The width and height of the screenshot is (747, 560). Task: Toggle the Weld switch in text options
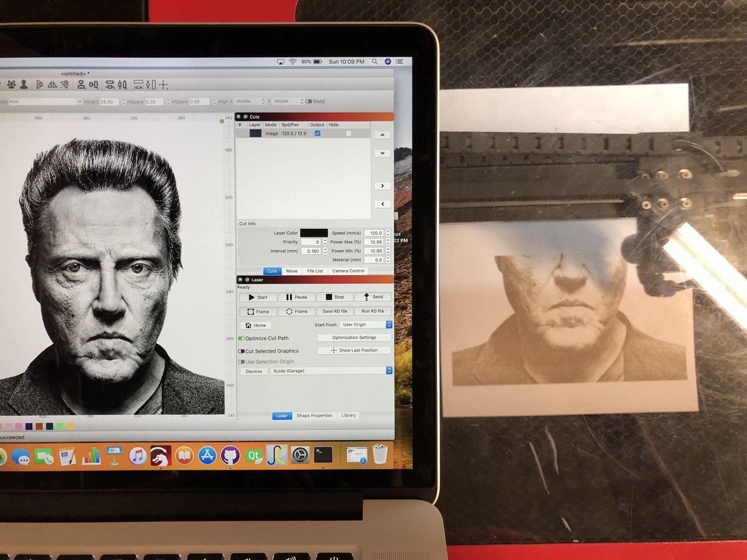(x=308, y=101)
